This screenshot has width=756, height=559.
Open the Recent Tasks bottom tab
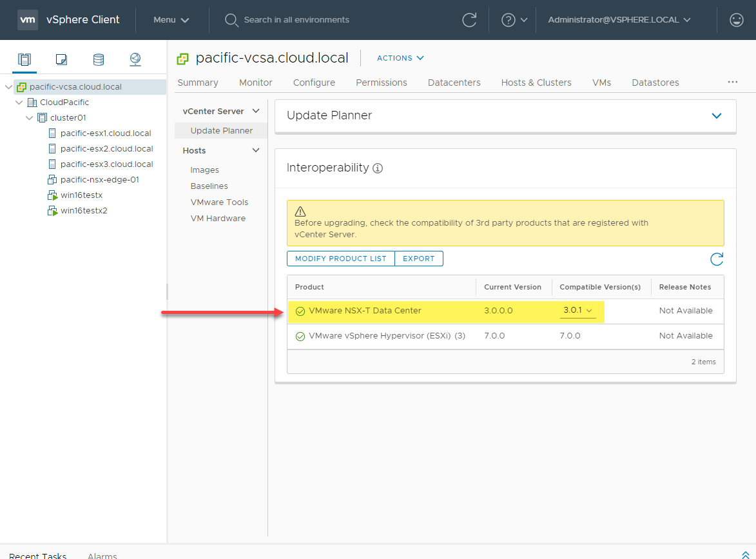37,555
